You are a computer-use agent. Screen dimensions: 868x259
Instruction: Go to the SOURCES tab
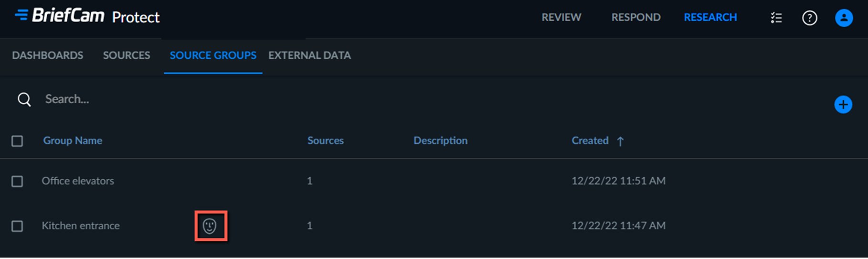[127, 55]
